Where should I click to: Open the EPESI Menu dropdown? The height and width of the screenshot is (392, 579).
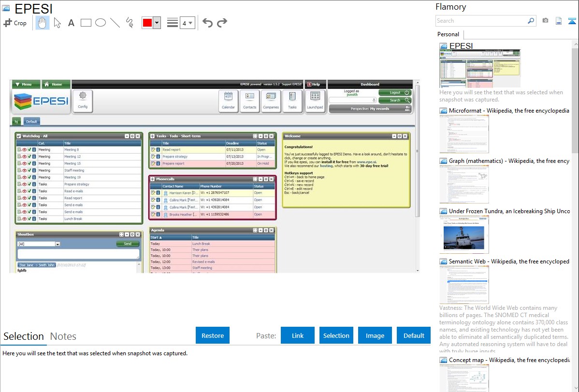(26, 84)
